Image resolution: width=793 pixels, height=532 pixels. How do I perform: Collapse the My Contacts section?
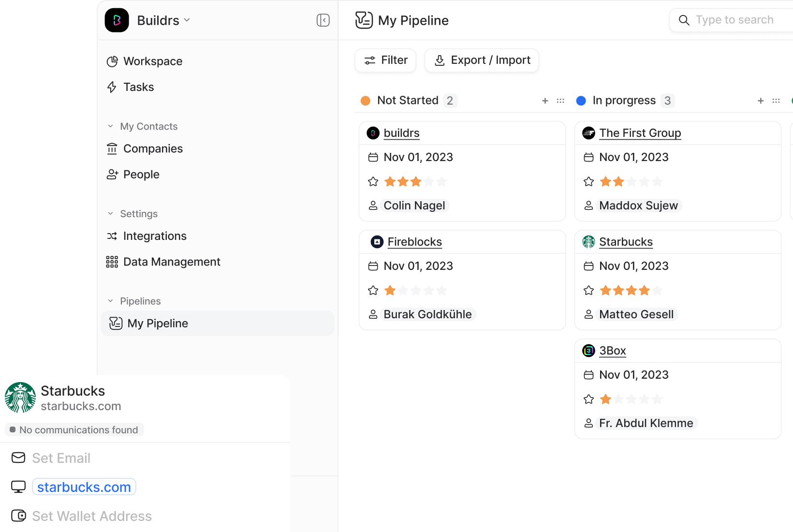[x=110, y=126]
